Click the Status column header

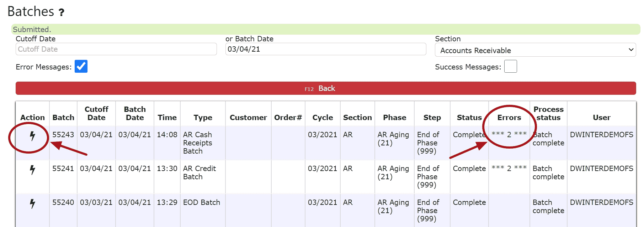[469, 118]
